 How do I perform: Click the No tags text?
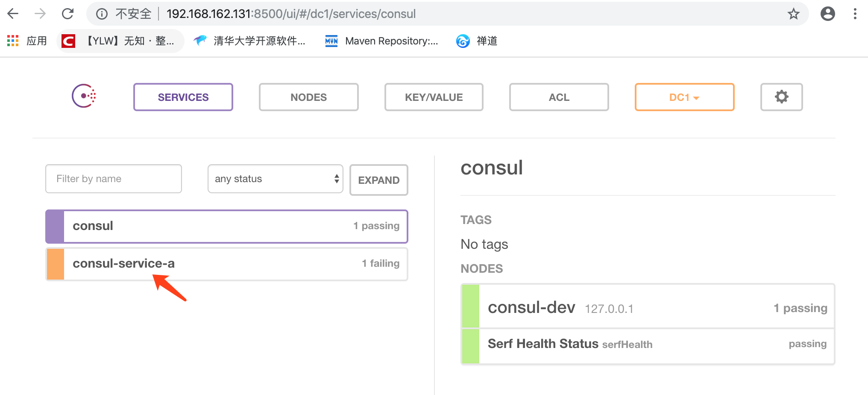[x=484, y=244]
